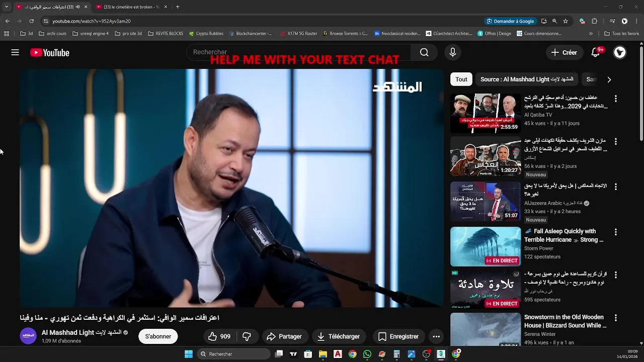Click the YouTube search input field

point(298,52)
